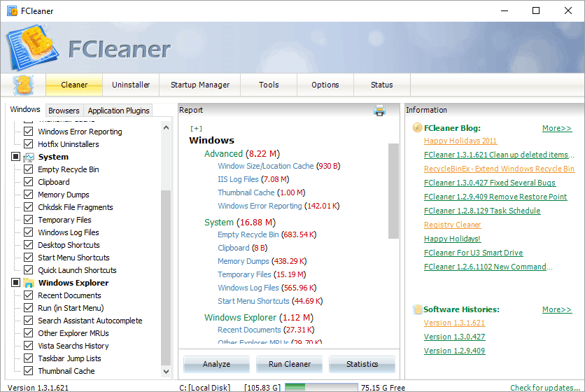
Task: Uncheck Desktop Shortcuts option
Action: pos(29,245)
